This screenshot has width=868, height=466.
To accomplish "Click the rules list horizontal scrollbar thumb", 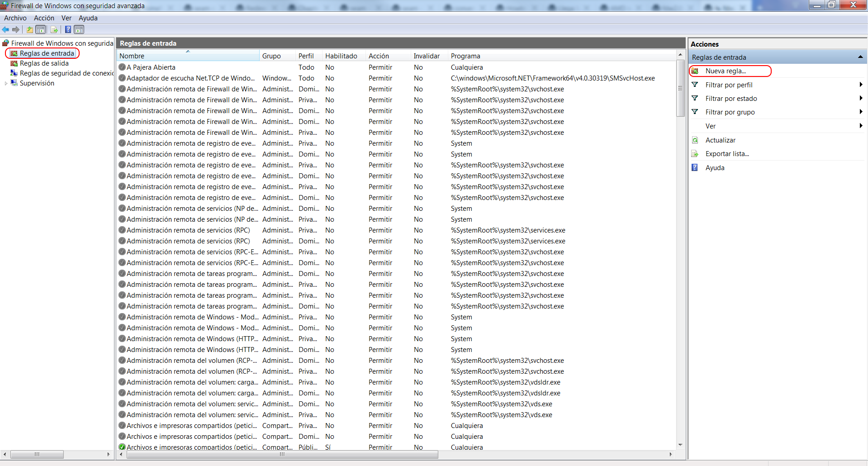I will (282, 454).
